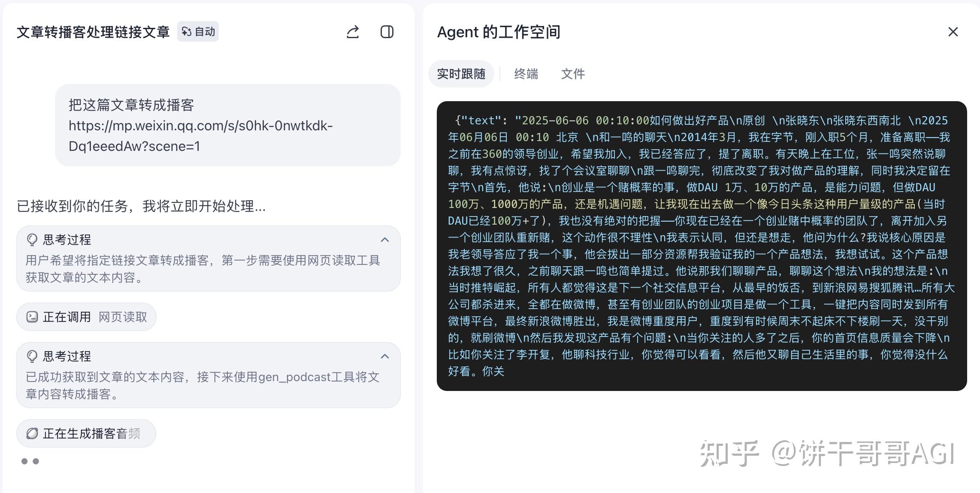Collapse the second 思考过程 section
This screenshot has width=980, height=493.
tap(384, 356)
